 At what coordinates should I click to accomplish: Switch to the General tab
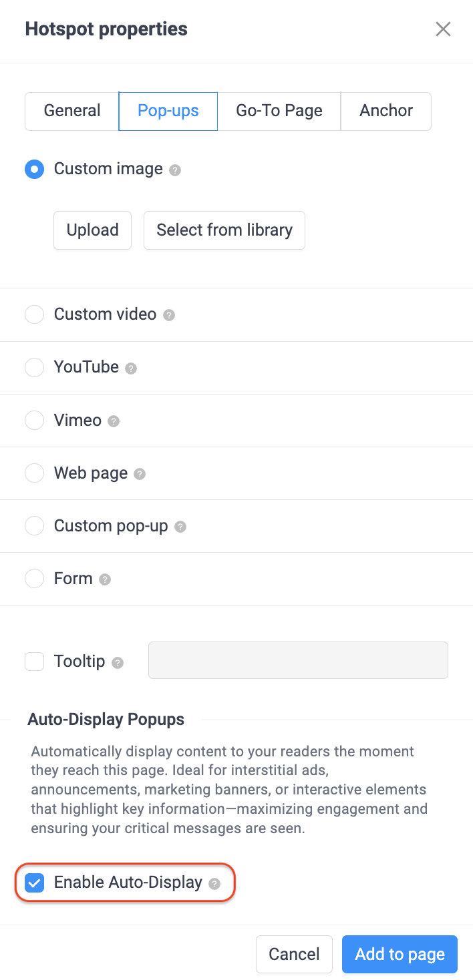[x=72, y=111]
